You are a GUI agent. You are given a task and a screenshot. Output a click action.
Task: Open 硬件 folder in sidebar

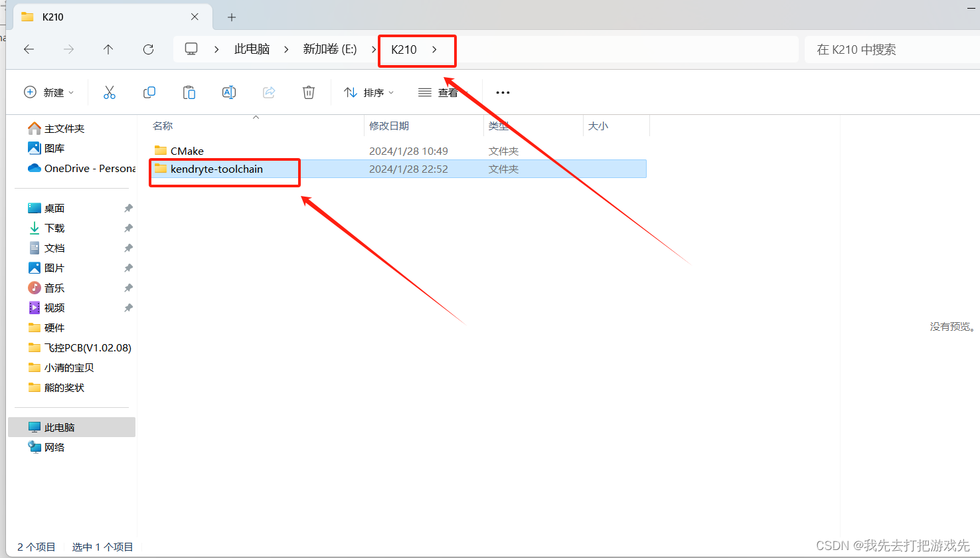pos(46,327)
